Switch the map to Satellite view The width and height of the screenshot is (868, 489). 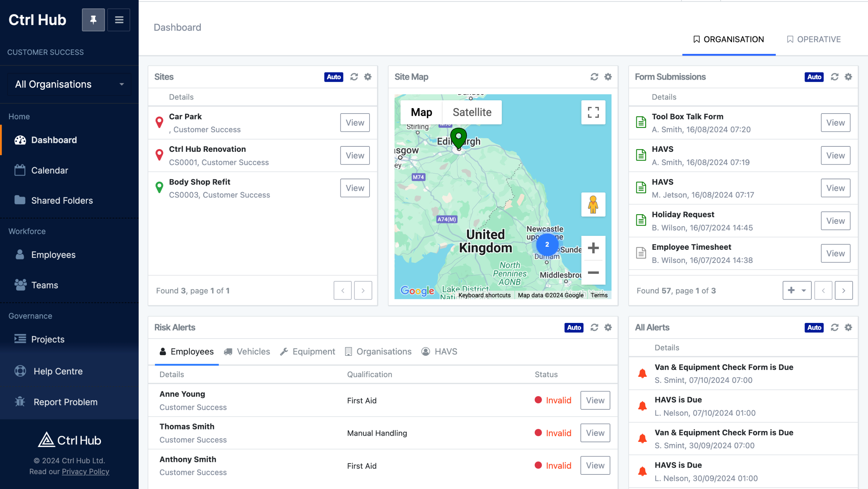coord(472,112)
